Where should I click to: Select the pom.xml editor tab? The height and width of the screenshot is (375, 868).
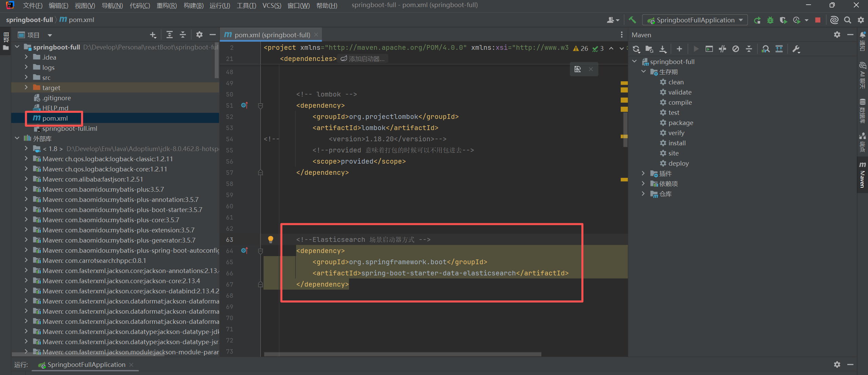tap(272, 35)
